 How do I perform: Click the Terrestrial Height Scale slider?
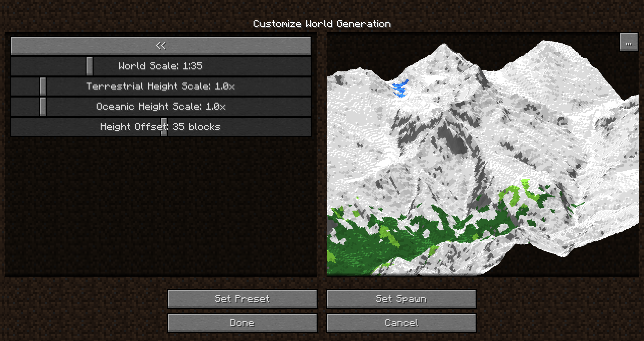point(161,86)
